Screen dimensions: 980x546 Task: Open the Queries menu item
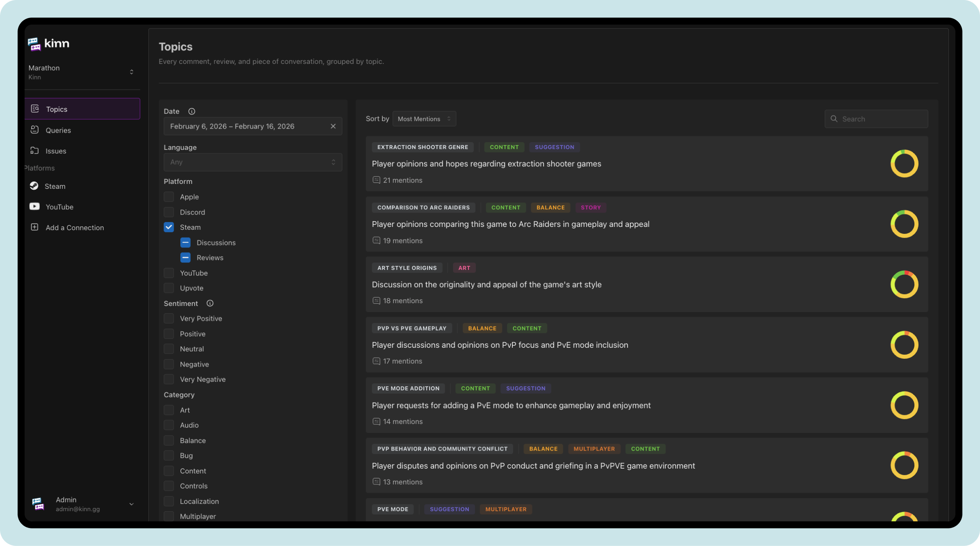coord(58,130)
